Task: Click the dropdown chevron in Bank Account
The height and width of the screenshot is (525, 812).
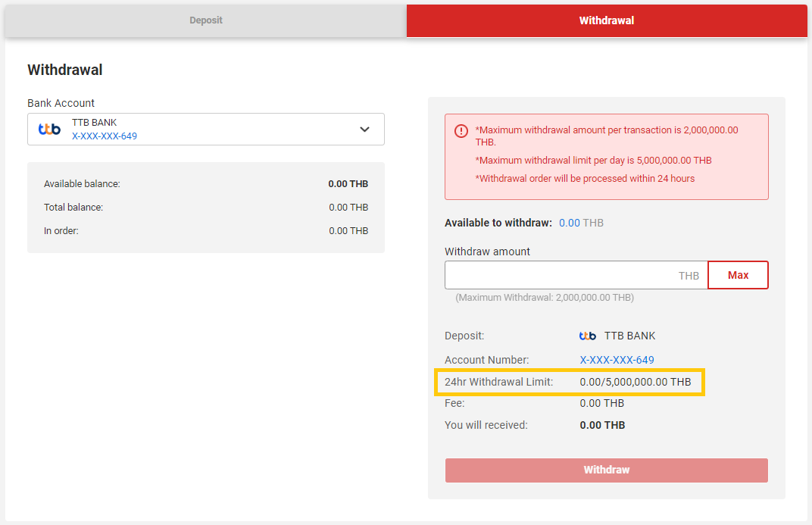Action: (364, 130)
